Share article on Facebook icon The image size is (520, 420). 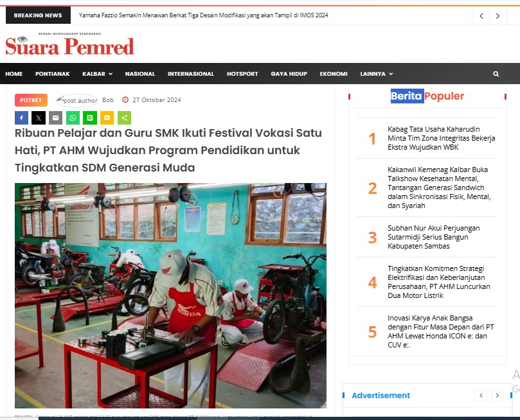[x=21, y=118]
